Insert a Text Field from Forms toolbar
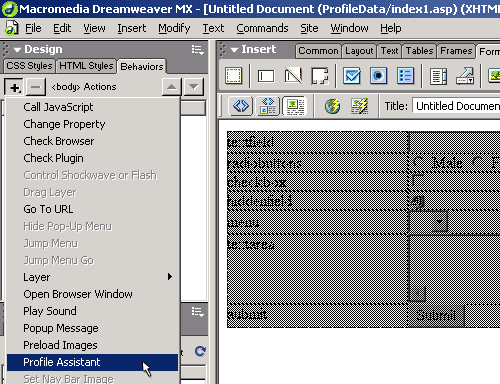The image size is (500, 384). 266,76
